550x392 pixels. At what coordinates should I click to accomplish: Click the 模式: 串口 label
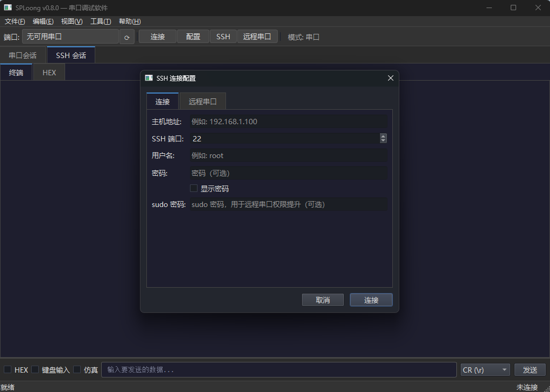(x=304, y=37)
